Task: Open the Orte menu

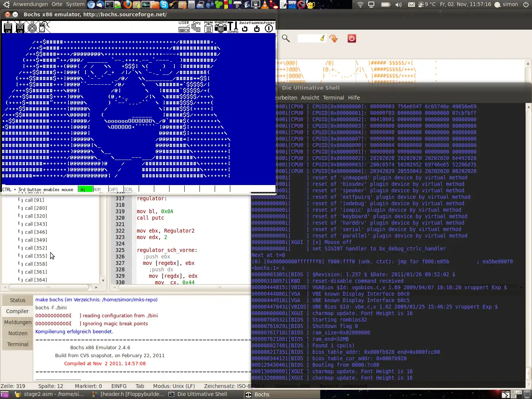Action: coord(57,4)
